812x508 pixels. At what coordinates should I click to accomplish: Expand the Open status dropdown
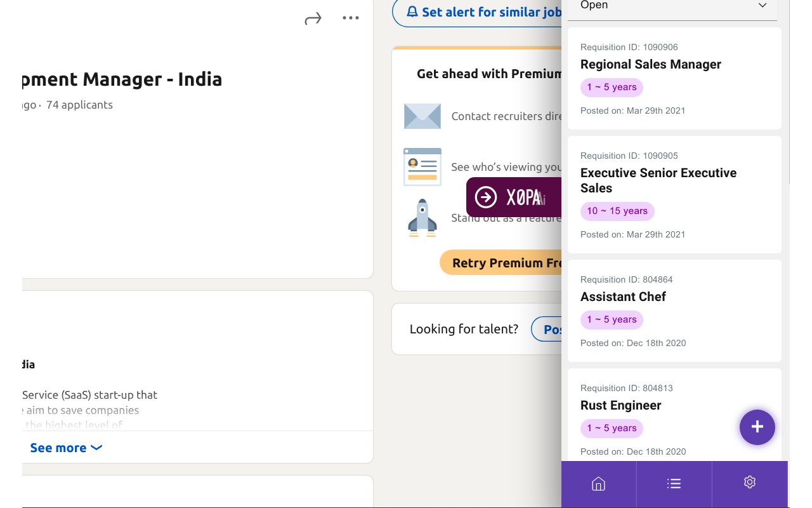(x=673, y=6)
